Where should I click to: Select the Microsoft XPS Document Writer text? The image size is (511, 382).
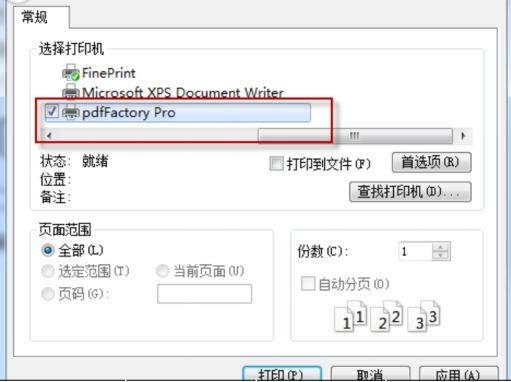pos(183,93)
